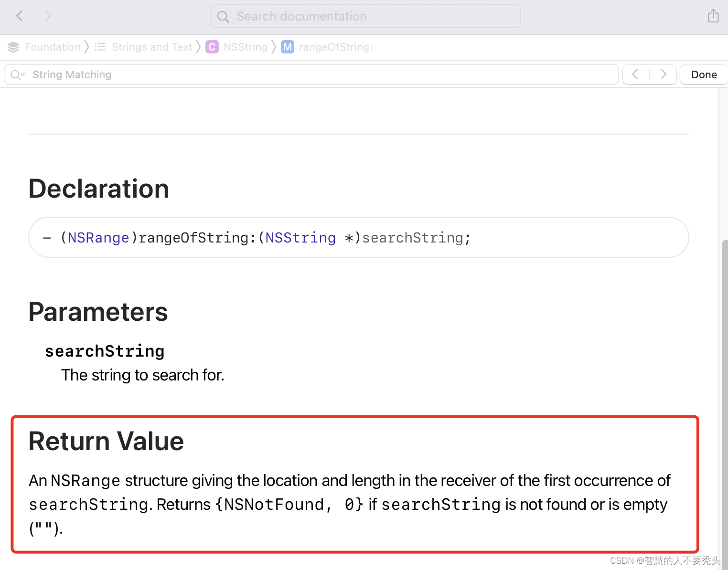The image size is (728, 570).
Task: Open find options magnifier dropdown
Action: click(18, 75)
